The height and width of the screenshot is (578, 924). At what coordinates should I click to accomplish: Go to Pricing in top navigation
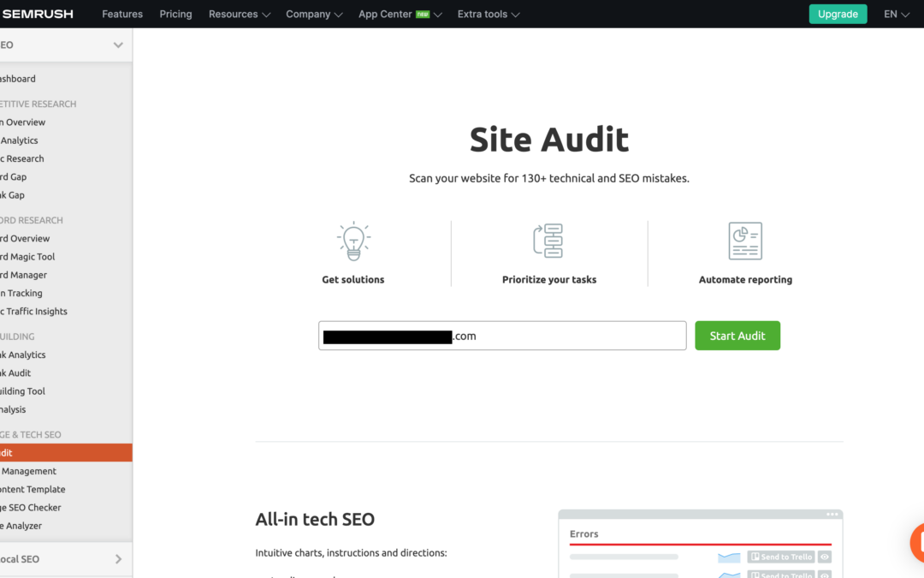[x=175, y=14]
